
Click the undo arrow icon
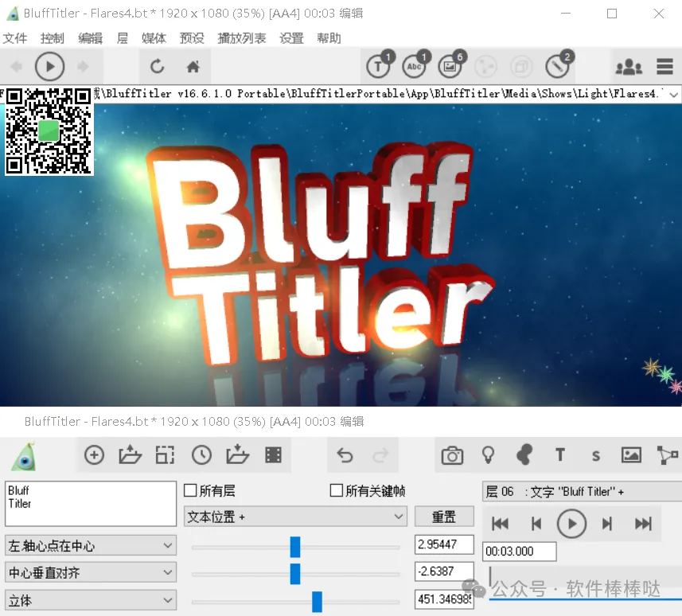click(x=345, y=455)
